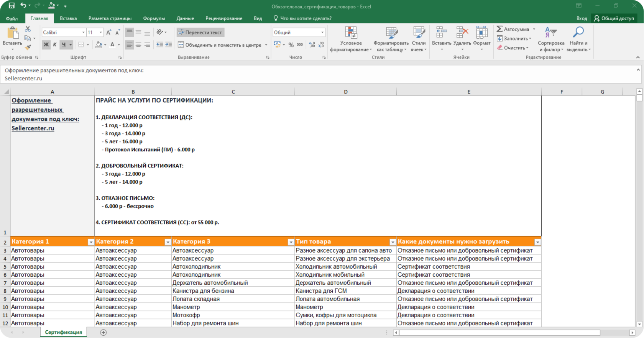Switch to the Формулы ribbon tab

[x=154, y=18]
